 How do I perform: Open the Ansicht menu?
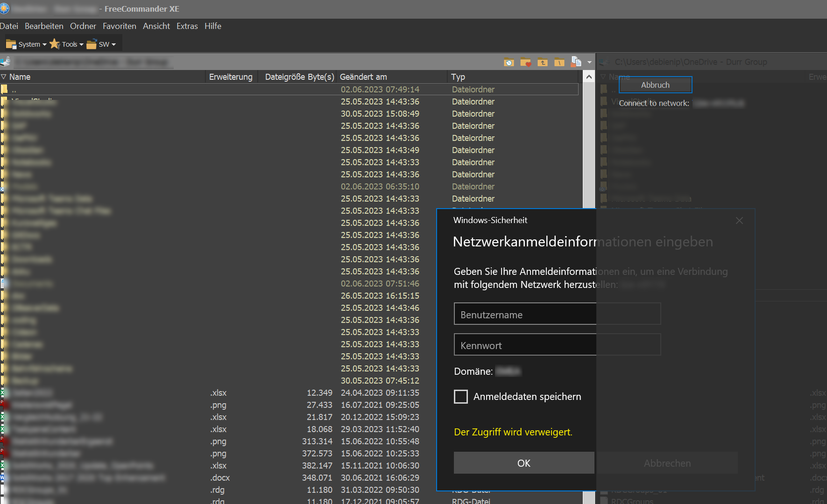pos(156,26)
